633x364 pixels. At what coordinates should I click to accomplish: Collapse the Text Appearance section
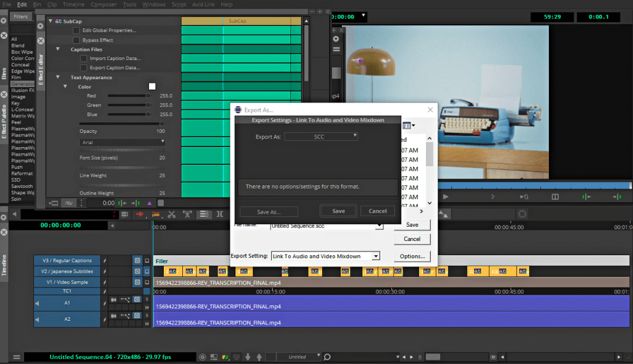[x=57, y=77]
